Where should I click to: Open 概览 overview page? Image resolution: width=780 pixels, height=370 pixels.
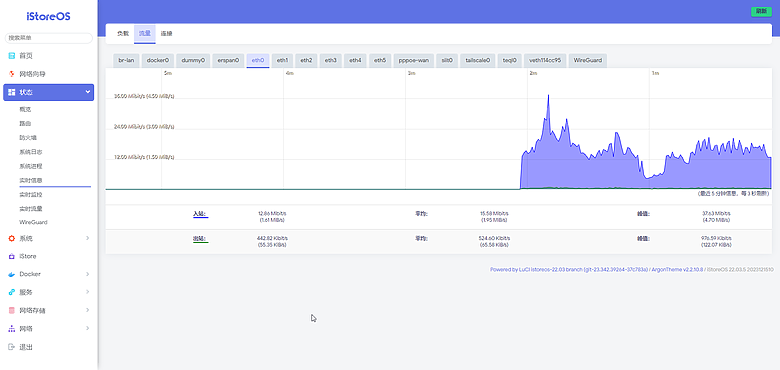25,109
